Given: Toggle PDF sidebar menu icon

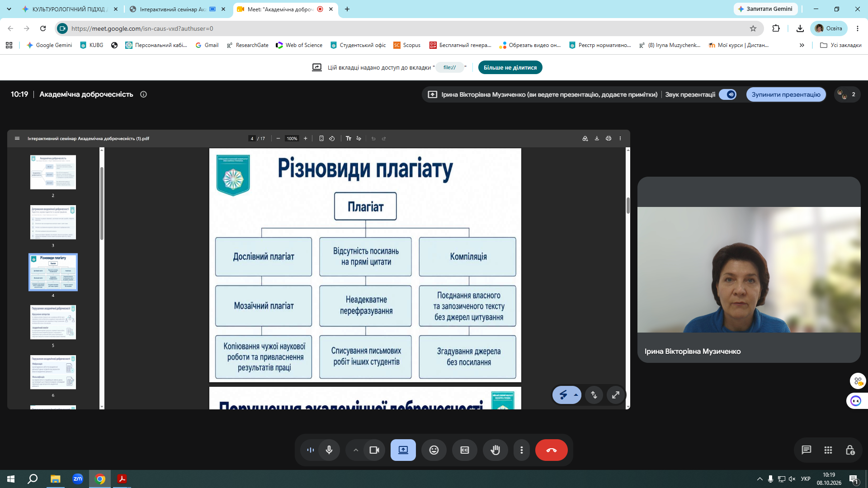Looking at the screenshot, I should [x=17, y=139].
